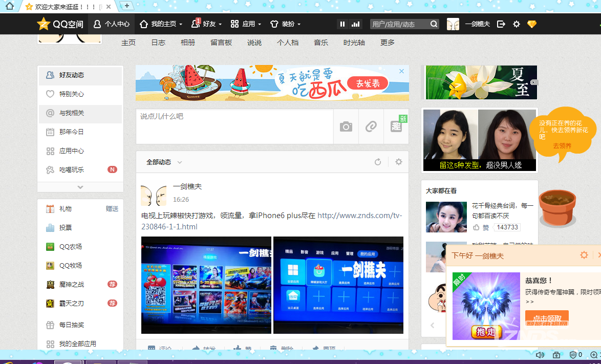Click the 礼物 gift icon
The height and width of the screenshot is (364, 601).
(50, 209)
